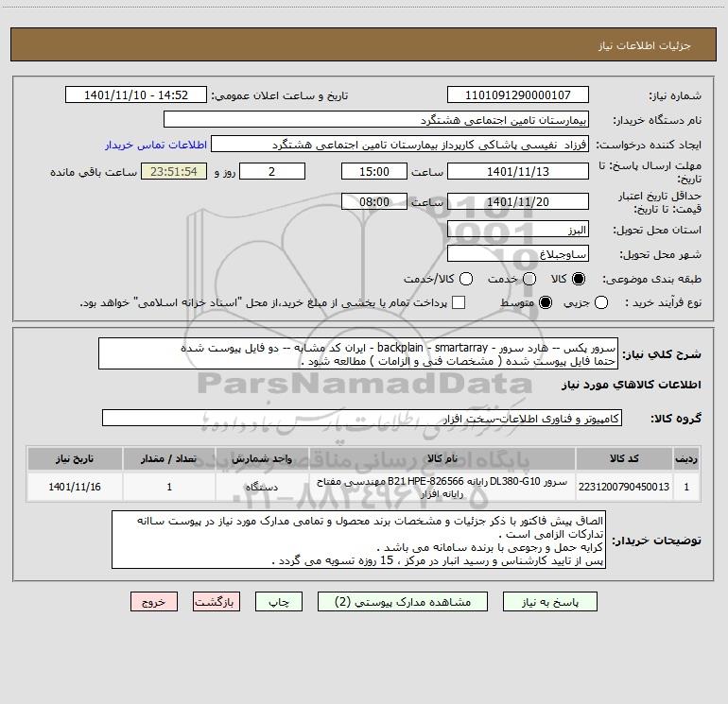Toggle the اسناد خزانه اسلامی payment checkbox
This screenshot has height=704, width=728.
tap(459, 302)
